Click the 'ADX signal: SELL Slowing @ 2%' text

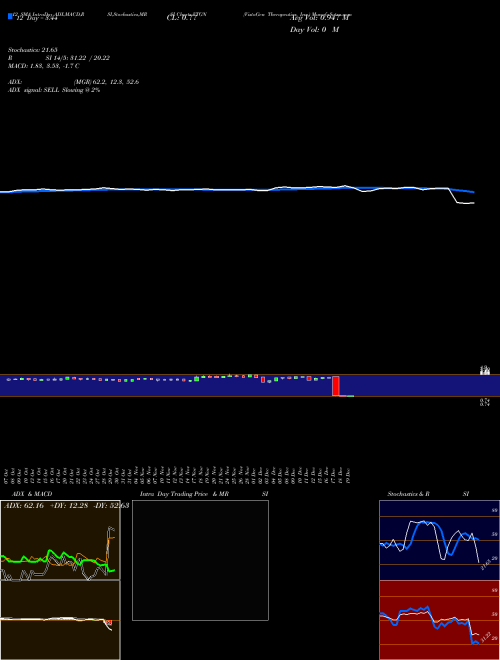pos(54,90)
